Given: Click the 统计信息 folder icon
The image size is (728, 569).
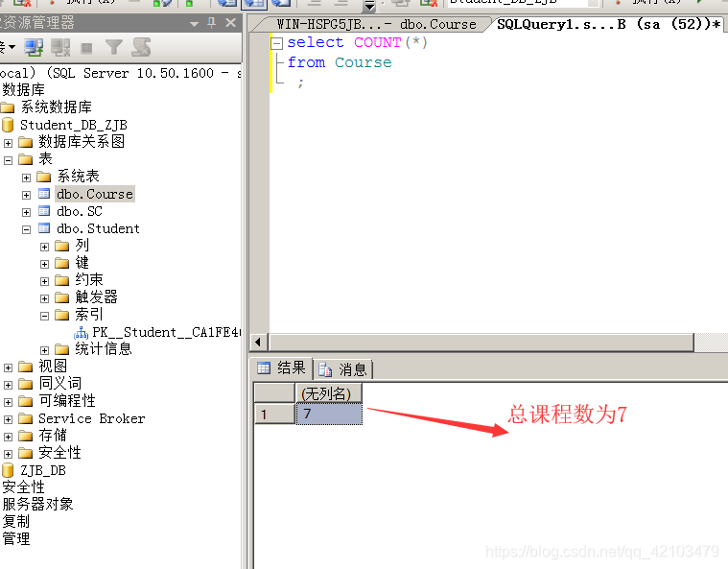Looking at the screenshot, I should [61, 349].
